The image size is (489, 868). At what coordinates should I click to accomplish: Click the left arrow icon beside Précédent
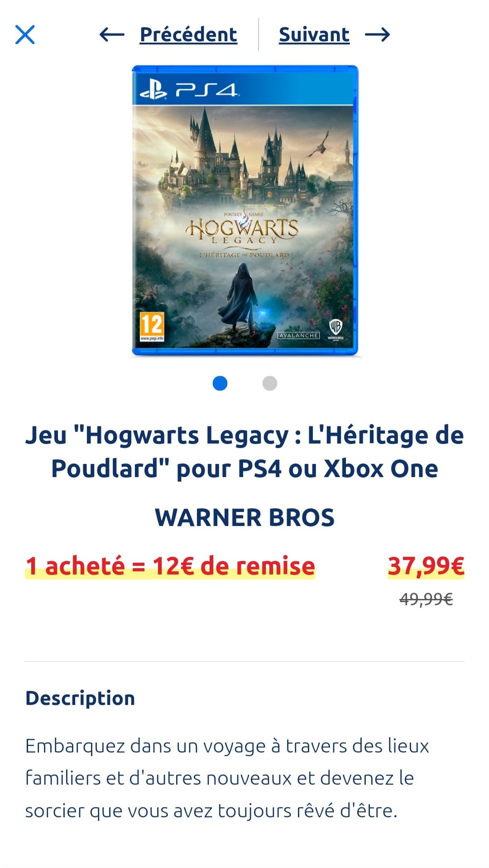112,34
